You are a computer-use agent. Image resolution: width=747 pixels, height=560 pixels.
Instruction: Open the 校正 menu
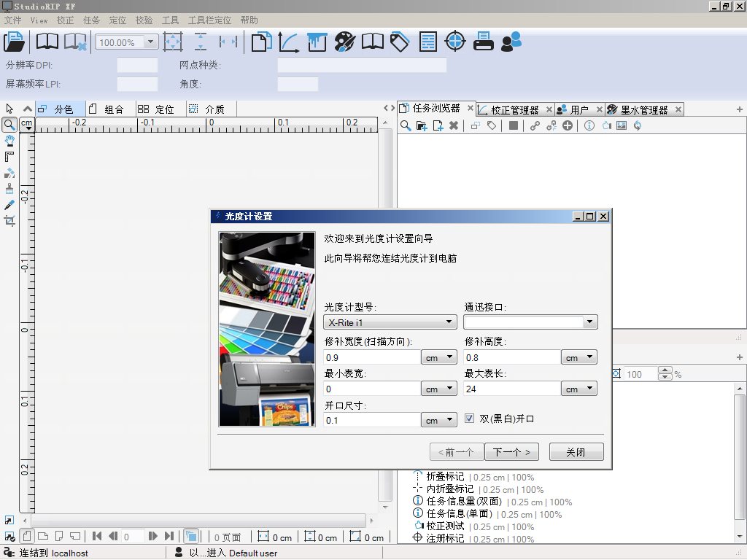pos(65,20)
